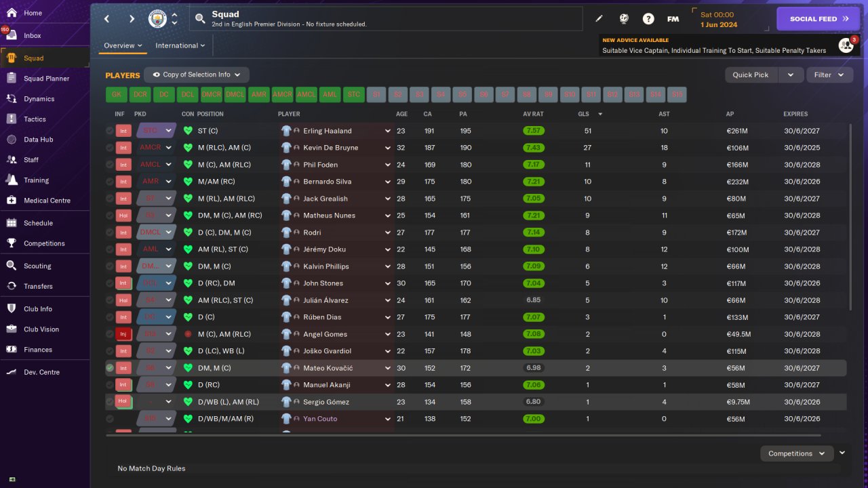Tick the selection circle for Bernardo Silva
Image resolution: width=868 pixels, height=488 pixels.
click(110, 182)
